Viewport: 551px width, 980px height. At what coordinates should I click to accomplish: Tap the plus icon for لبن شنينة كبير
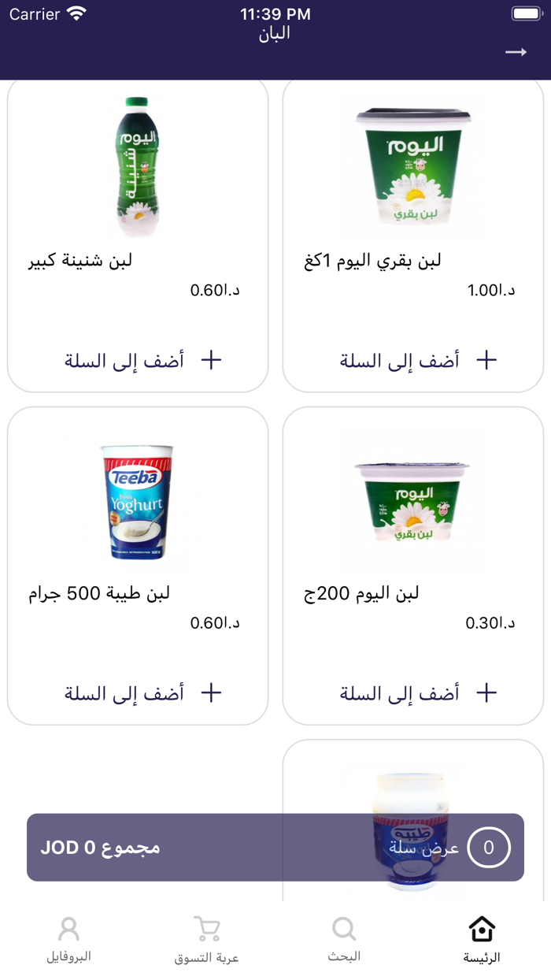coord(209,359)
